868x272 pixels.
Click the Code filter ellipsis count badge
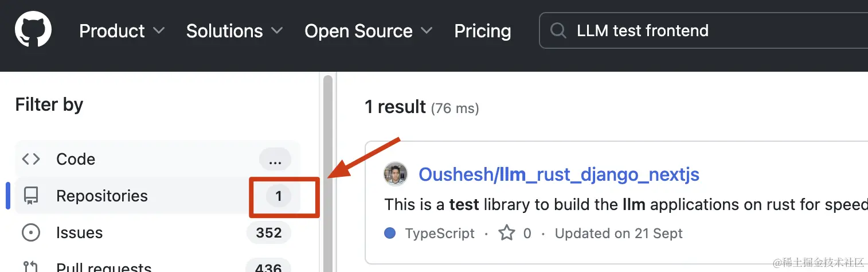(275, 159)
